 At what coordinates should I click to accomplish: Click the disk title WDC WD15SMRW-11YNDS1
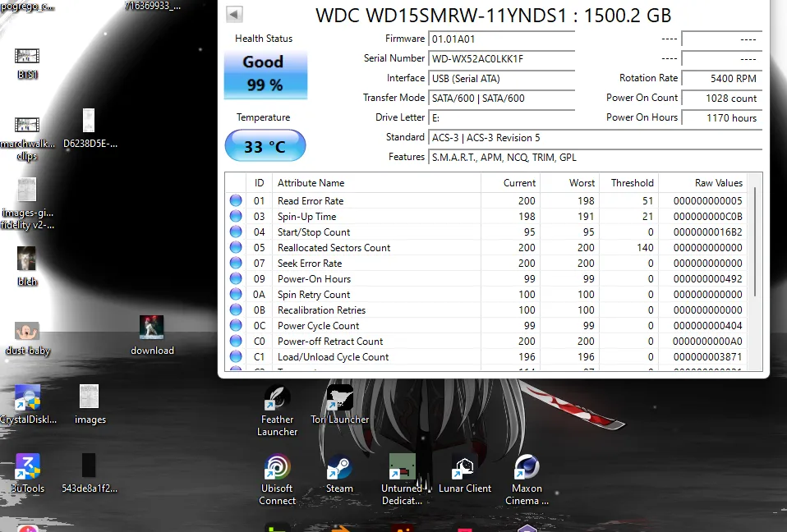click(494, 16)
